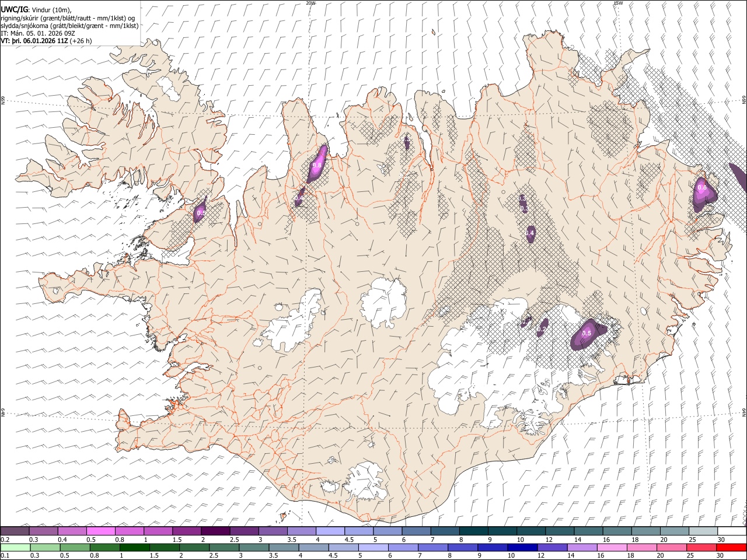Screen dimensions: 747x560
Task: Select the very dark purple 2 swatch in the snow scale
Action: pyautogui.click(x=215, y=531)
